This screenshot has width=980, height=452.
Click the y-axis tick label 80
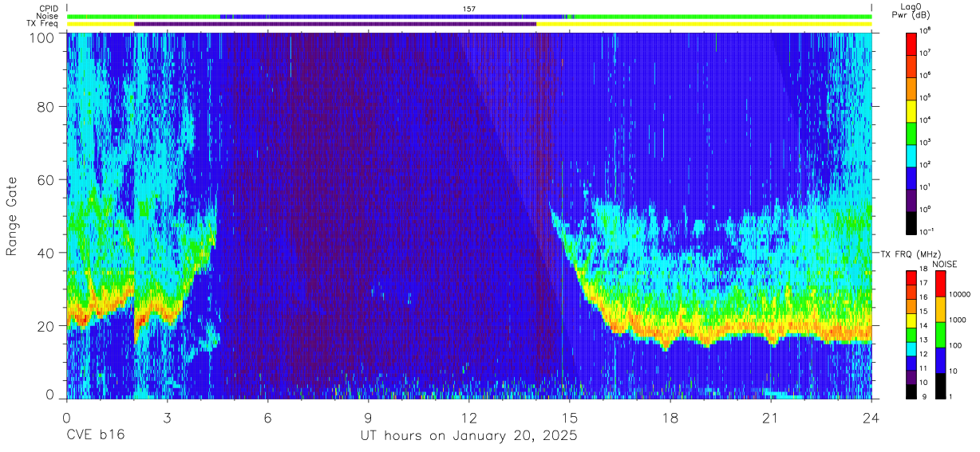tap(47, 106)
